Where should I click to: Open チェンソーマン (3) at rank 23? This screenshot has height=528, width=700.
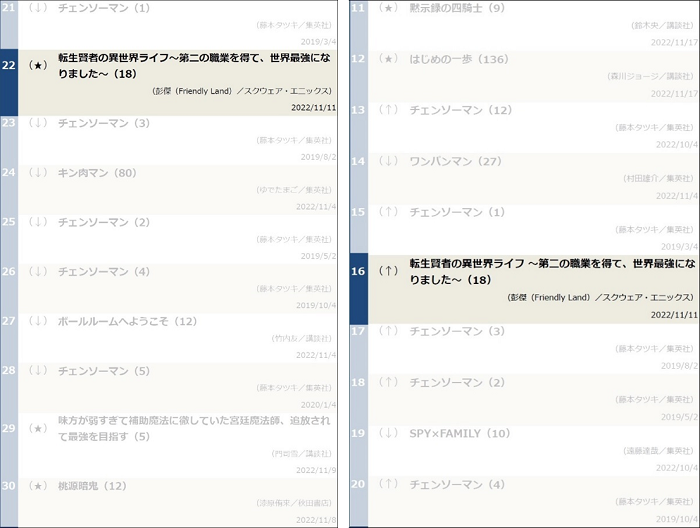pos(104,123)
